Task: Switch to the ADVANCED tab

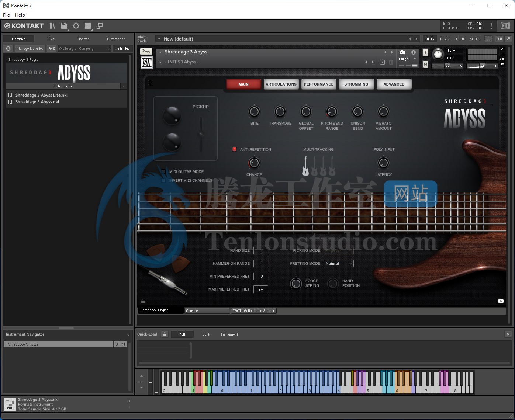Action: point(394,84)
